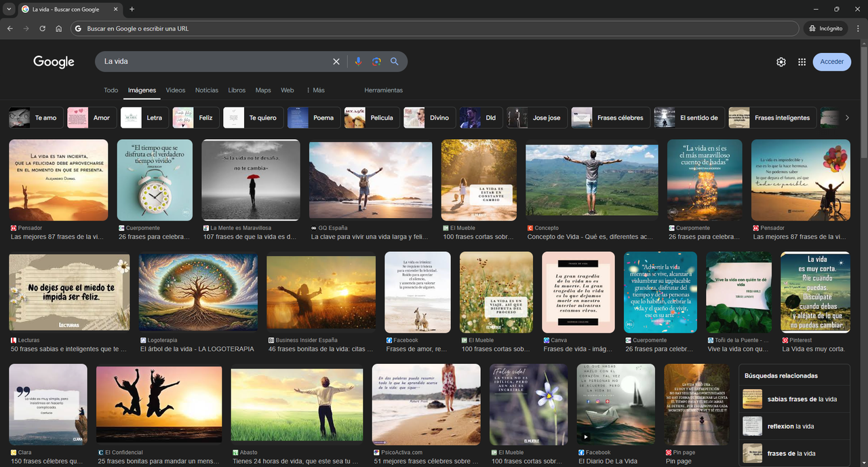Open related search 'sabias frases de la vida'

coord(794,399)
